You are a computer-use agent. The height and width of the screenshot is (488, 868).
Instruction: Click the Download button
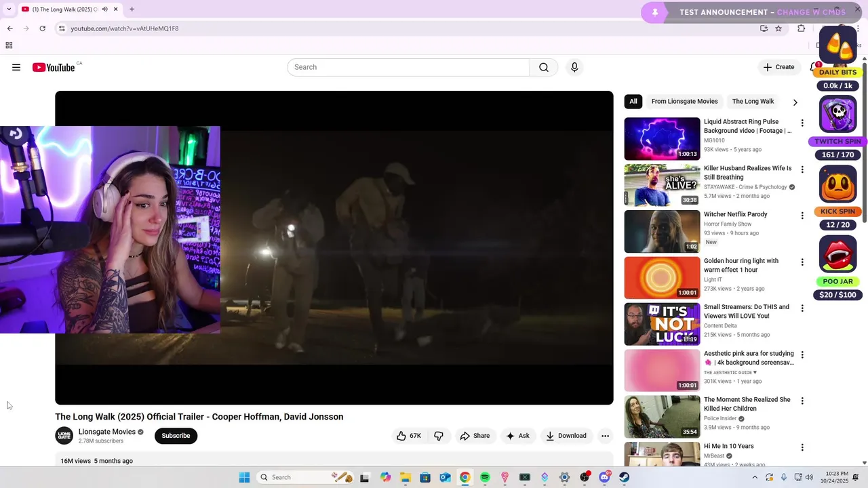tap(566, 436)
